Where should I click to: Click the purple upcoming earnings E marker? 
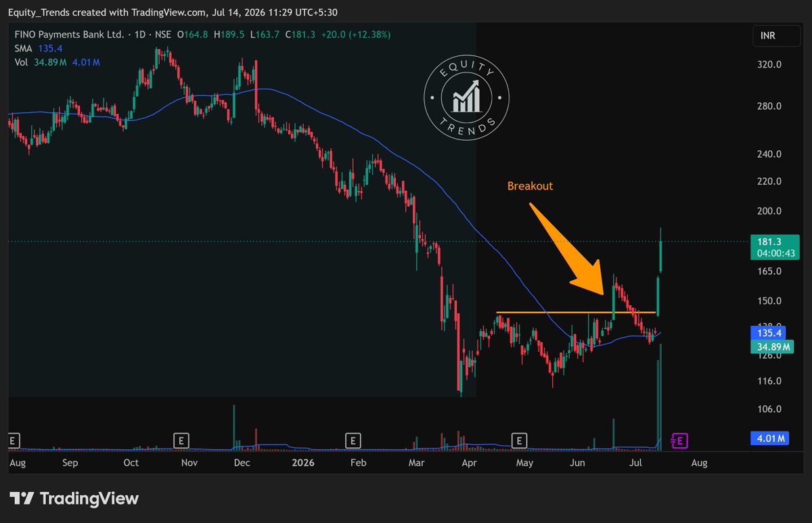[x=681, y=440]
